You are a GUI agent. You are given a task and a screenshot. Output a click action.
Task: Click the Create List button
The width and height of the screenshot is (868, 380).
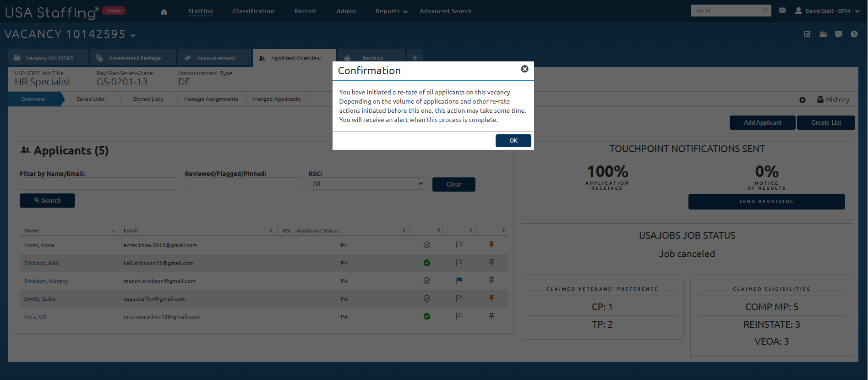pos(826,122)
